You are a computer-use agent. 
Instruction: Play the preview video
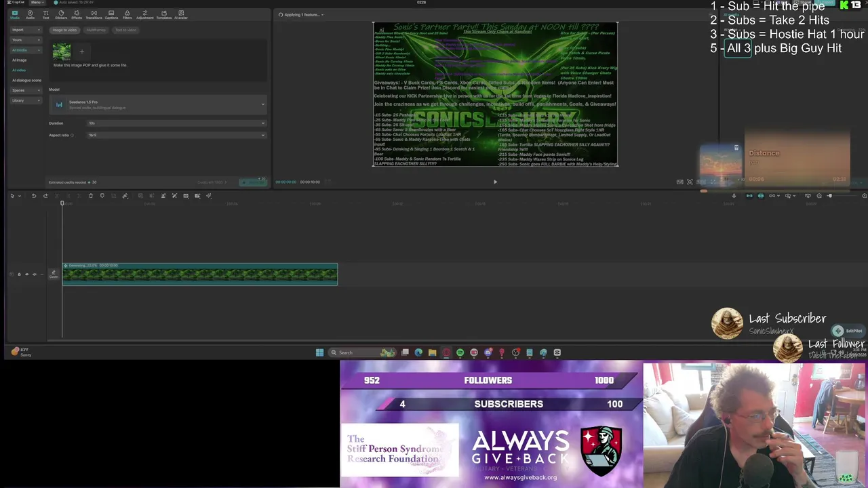point(495,182)
